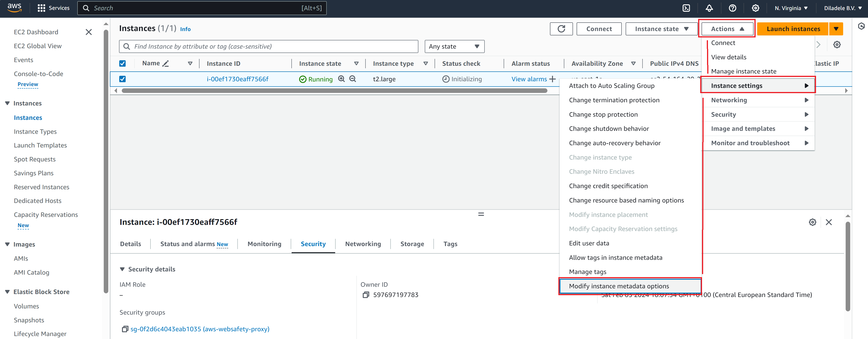Screen dimensions: 868x339
Task: Click the Launch instances button
Action: tap(793, 29)
